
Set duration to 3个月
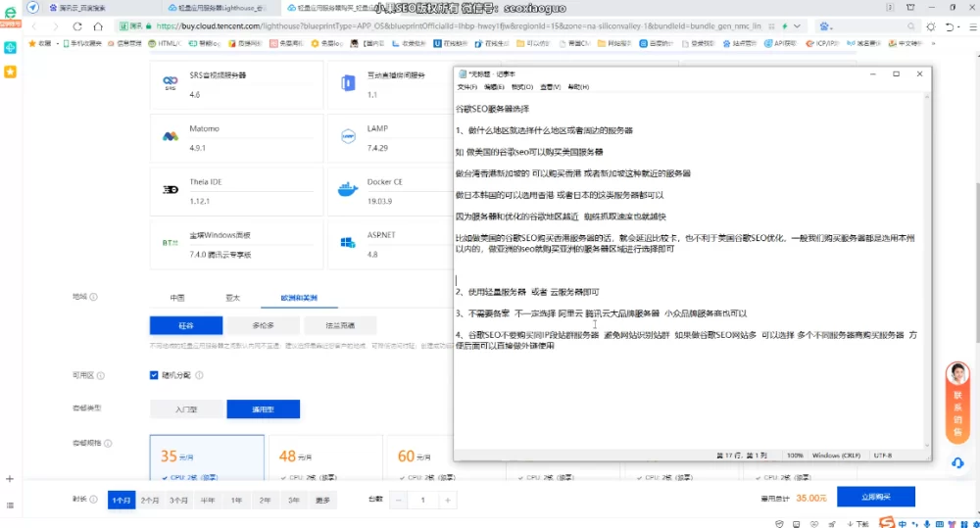[x=178, y=500]
